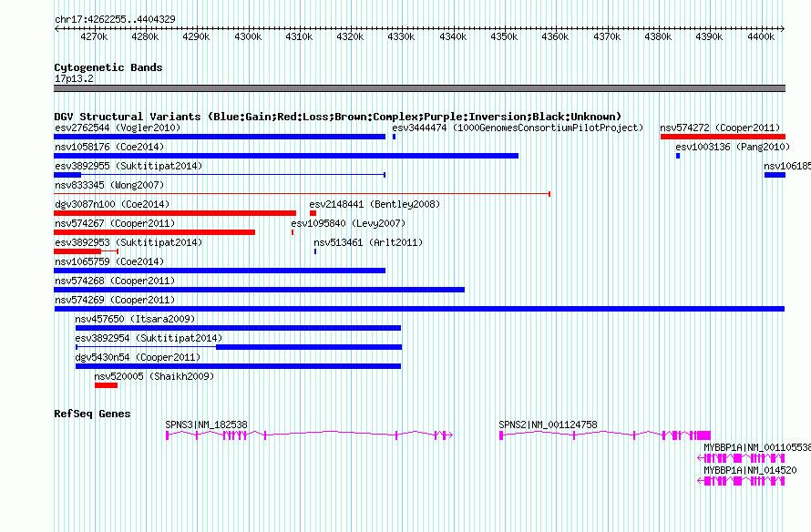This screenshot has width=811, height=532.
Task: Click the chr17:4262255..4404329 region text
Action: pos(115,19)
